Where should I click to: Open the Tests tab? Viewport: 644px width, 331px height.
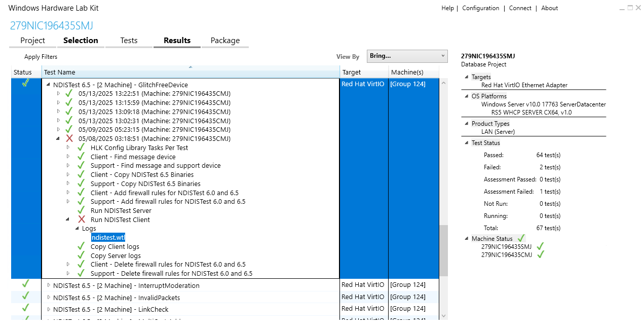pos(129,41)
